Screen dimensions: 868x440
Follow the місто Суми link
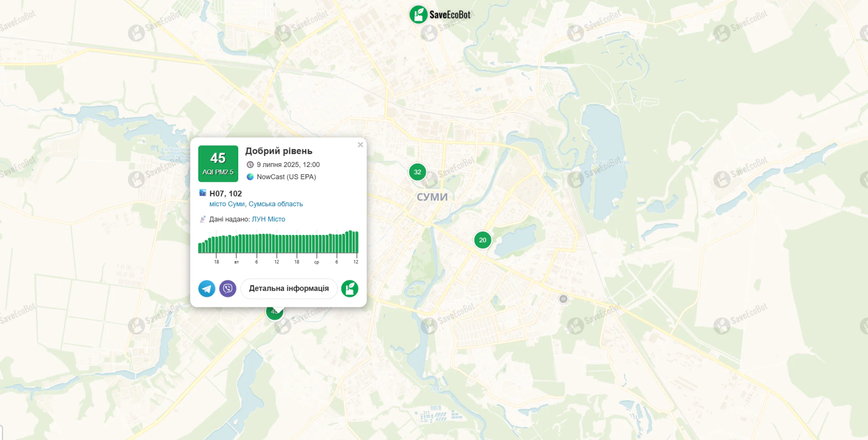click(227, 204)
